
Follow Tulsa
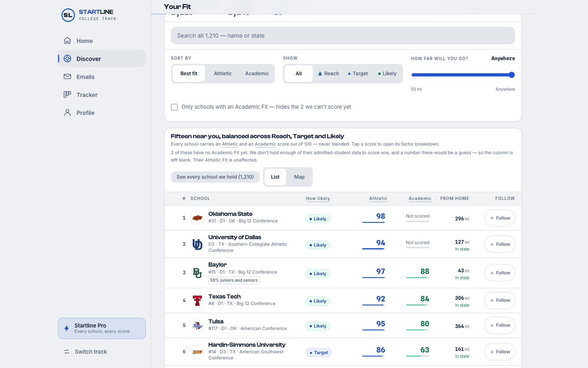pos(500,325)
